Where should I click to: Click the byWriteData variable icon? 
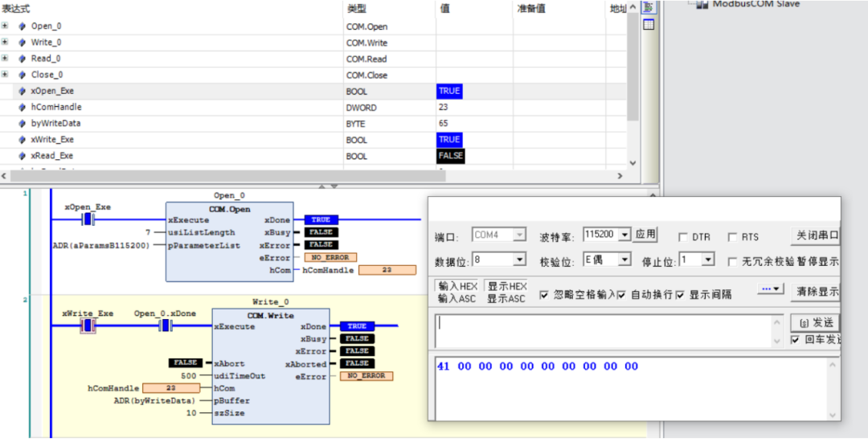coord(23,124)
